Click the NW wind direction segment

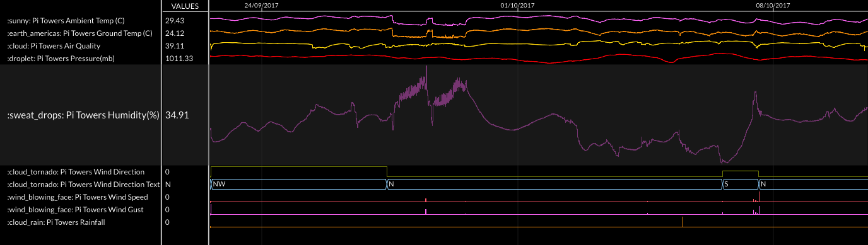pyautogui.click(x=298, y=185)
